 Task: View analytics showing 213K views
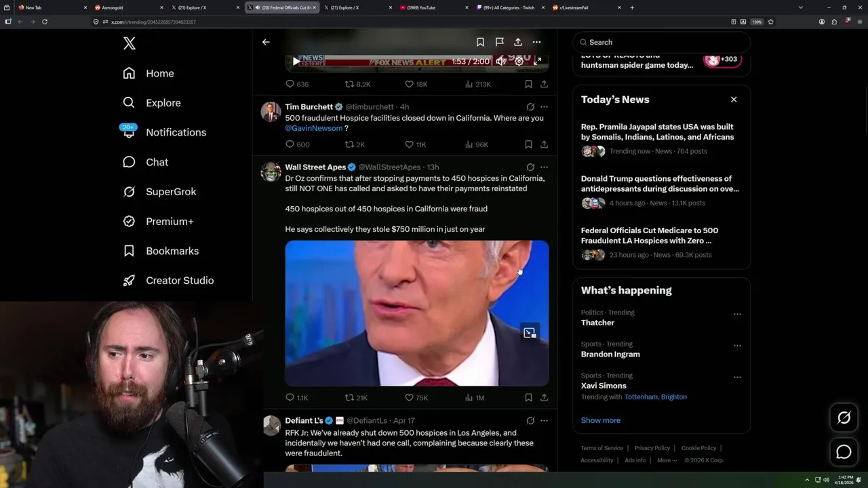click(477, 84)
